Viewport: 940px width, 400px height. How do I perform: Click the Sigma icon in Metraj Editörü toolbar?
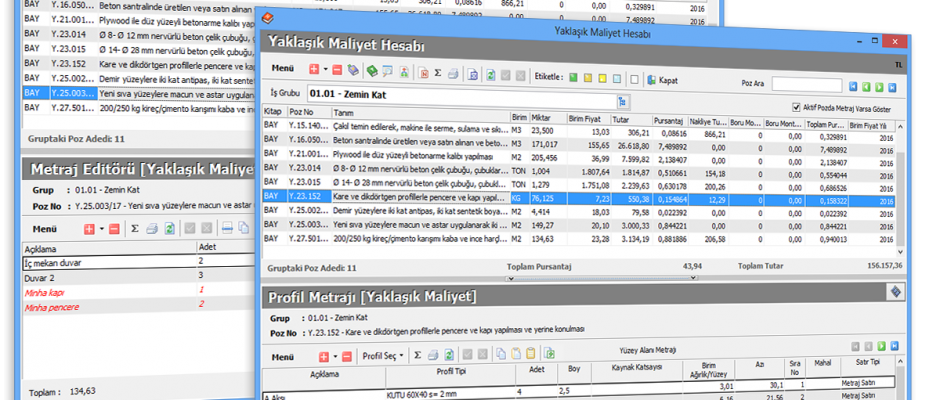coord(135,229)
